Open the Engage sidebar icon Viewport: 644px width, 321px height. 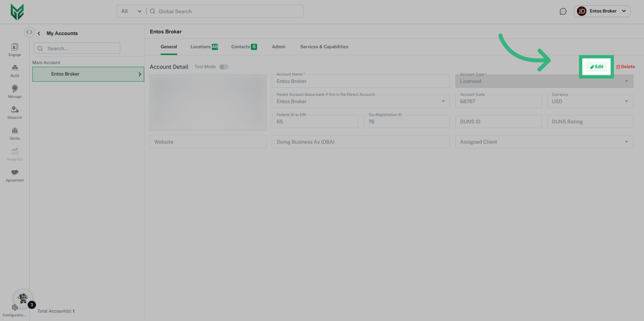tap(15, 47)
